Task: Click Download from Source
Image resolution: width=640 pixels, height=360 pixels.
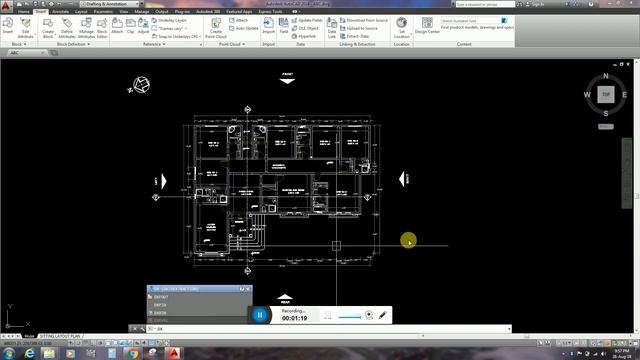Action: pos(364,20)
